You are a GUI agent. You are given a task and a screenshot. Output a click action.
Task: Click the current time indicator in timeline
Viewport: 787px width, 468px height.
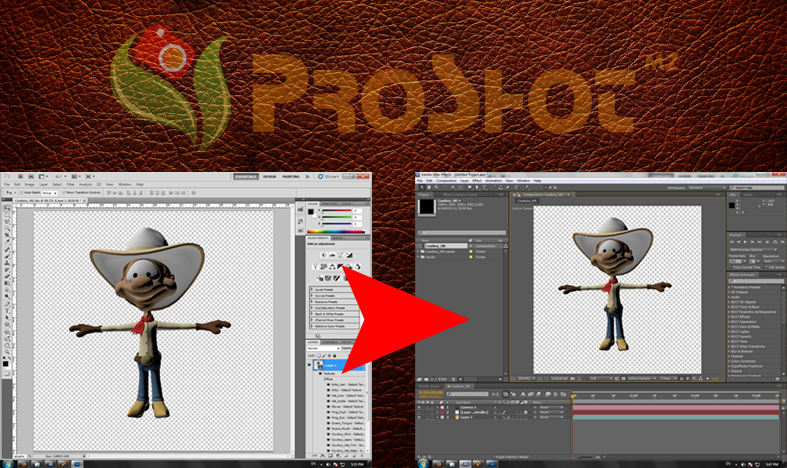(x=572, y=397)
